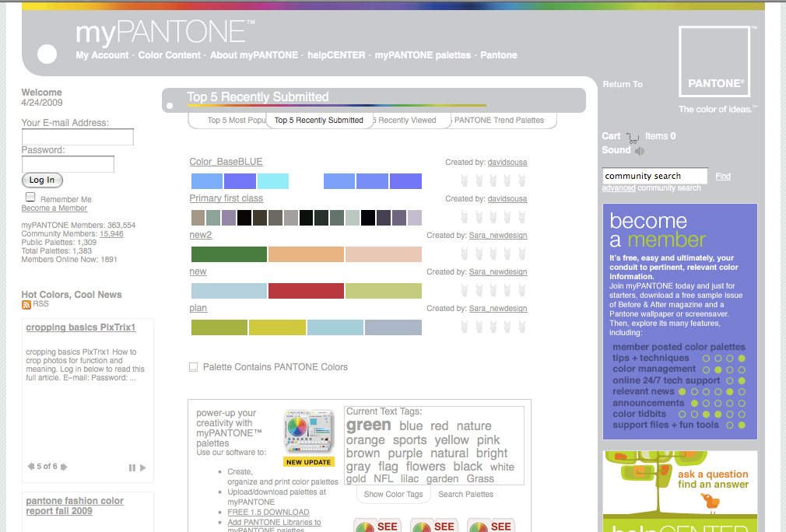Advance to next news item arrow
The image size is (786, 532).
[64, 467]
